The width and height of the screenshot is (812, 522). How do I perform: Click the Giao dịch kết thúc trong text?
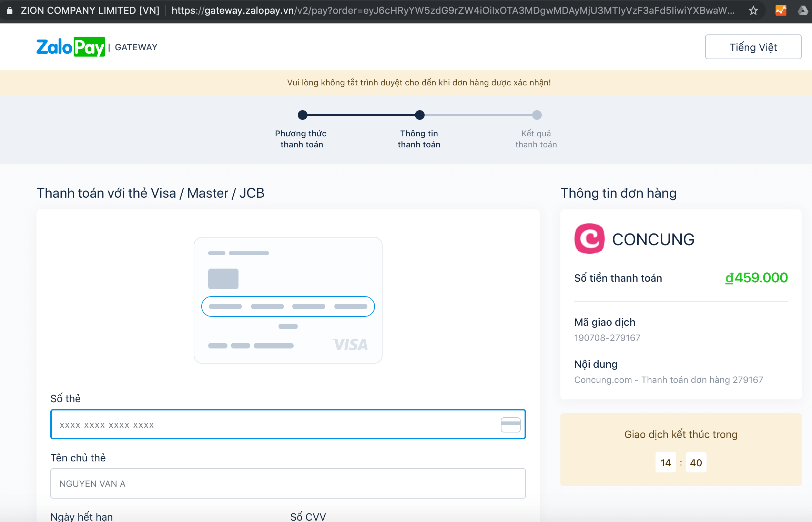point(681,435)
